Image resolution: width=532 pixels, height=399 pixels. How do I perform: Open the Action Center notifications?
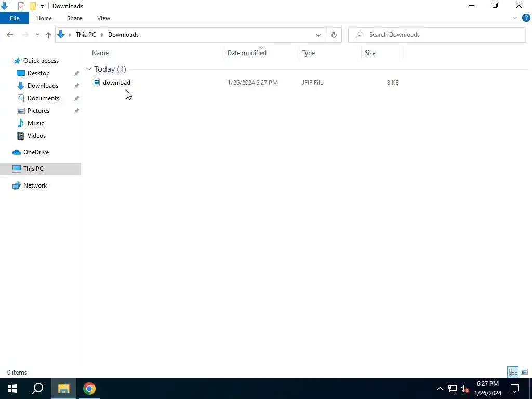click(515, 389)
